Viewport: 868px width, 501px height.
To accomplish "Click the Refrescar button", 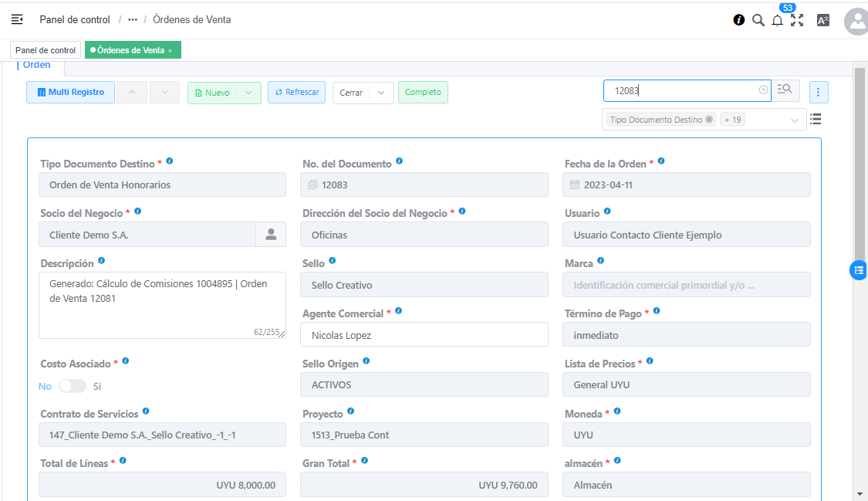I will pos(297,93).
